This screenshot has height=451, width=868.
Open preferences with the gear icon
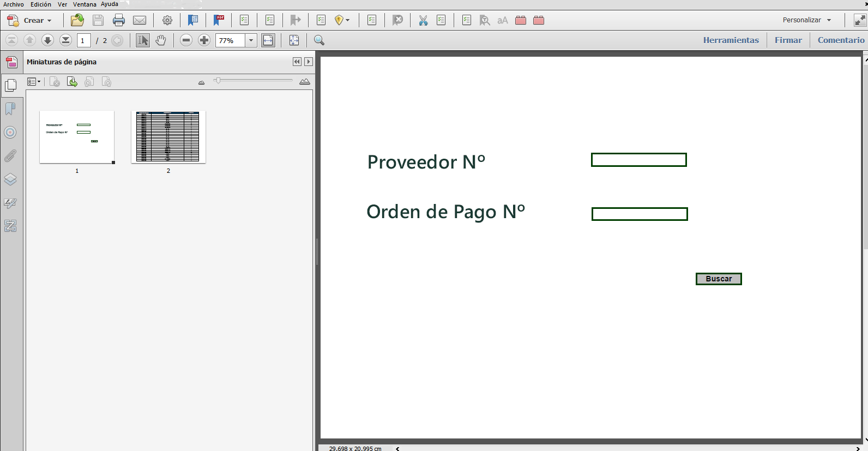point(167,20)
